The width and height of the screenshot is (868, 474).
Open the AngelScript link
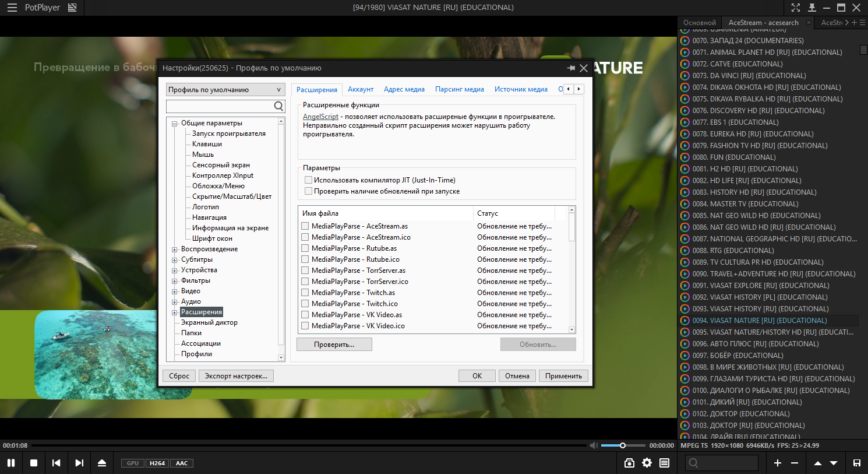tap(320, 117)
